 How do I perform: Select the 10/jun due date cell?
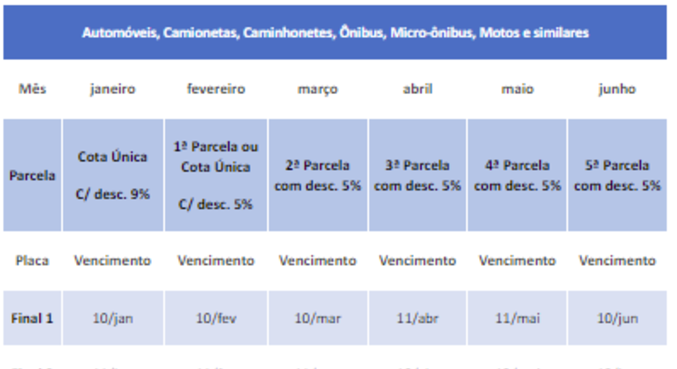point(617,318)
